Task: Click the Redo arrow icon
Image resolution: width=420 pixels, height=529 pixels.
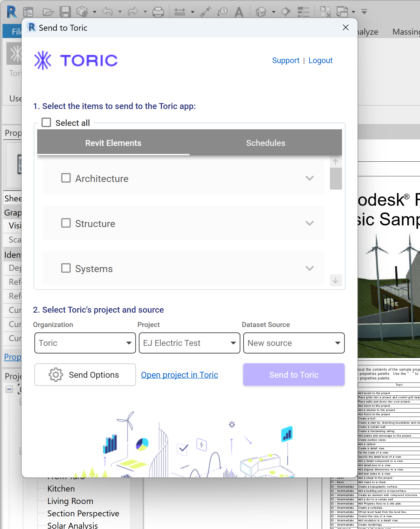Action: [x=133, y=12]
